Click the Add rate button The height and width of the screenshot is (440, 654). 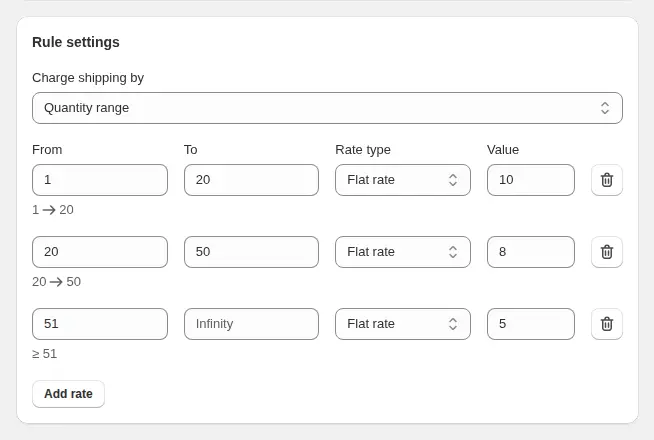coord(68,394)
